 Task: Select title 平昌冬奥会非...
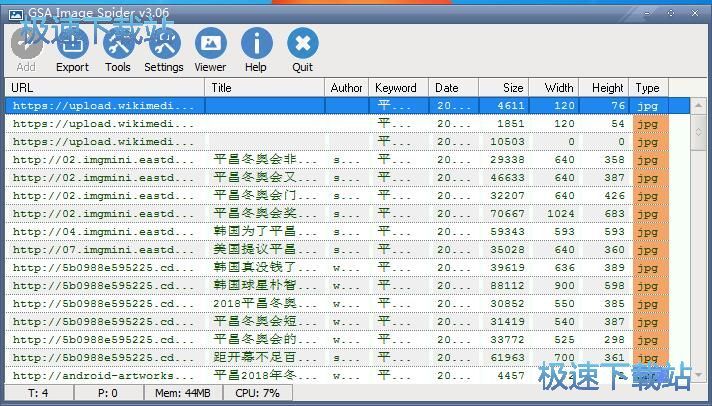pos(265,159)
